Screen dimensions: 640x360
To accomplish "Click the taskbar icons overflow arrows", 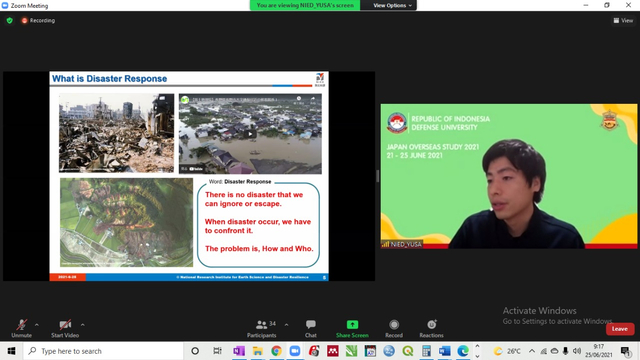I will tap(478, 351).
